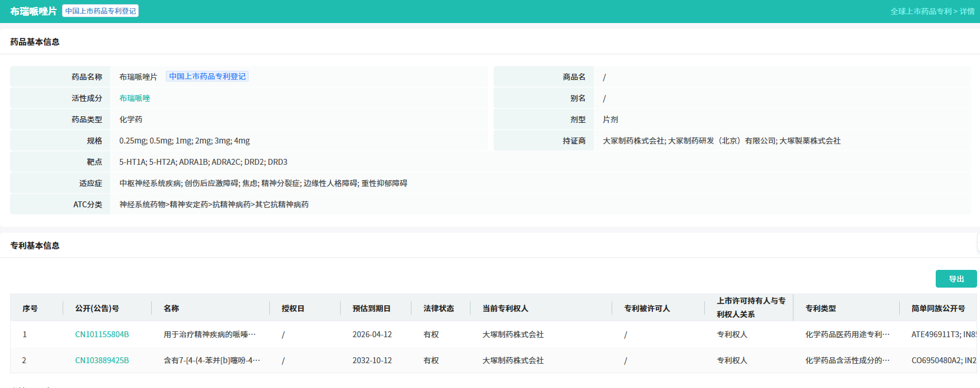Click the 化学药品医药用途专利 type cell
Image resolution: width=980 pixels, height=388 pixels.
tap(847, 334)
